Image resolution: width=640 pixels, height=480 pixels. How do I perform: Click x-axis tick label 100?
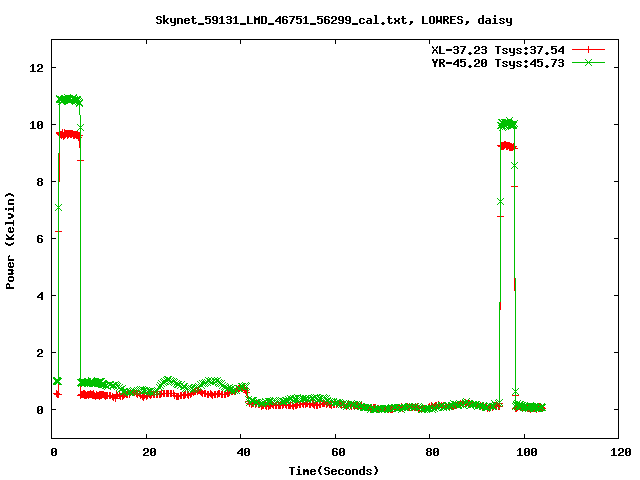[527, 452]
